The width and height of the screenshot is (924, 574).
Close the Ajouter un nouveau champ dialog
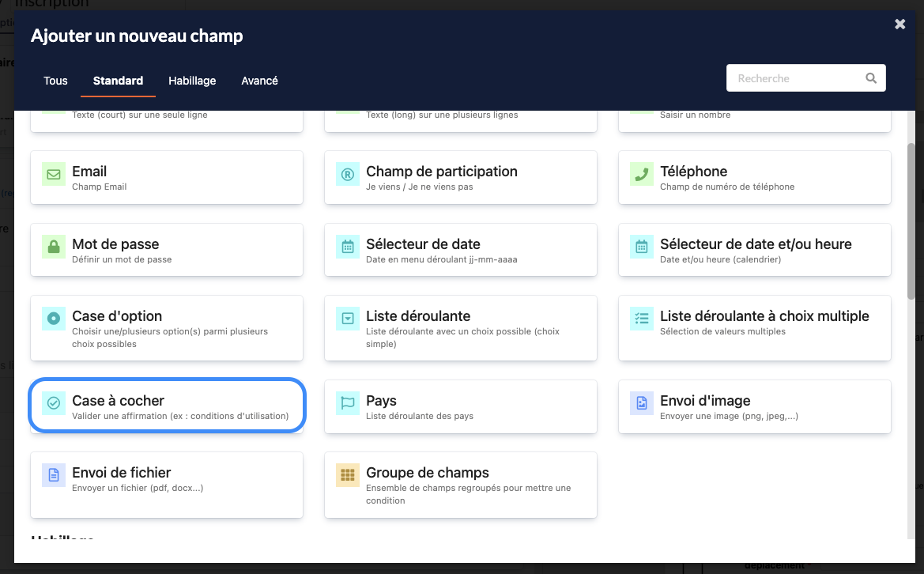click(899, 25)
